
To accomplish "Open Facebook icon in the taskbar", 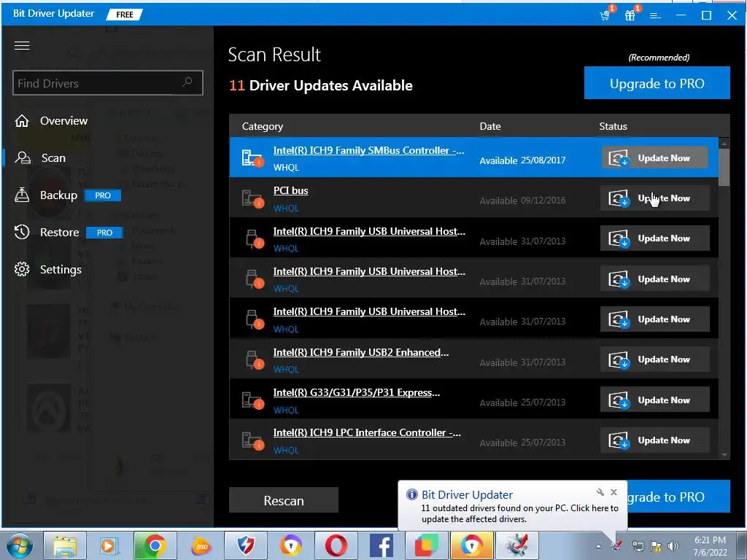I will tap(381, 545).
